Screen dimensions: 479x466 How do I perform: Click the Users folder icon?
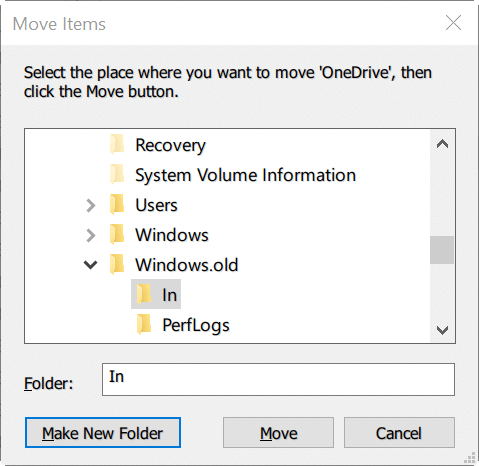(x=117, y=205)
